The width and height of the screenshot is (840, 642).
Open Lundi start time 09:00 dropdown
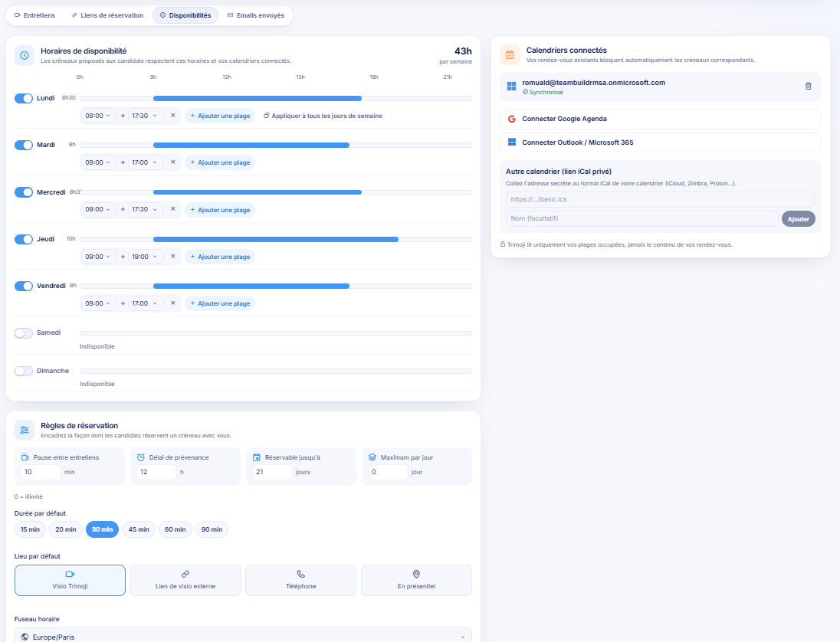click(98, 116)
